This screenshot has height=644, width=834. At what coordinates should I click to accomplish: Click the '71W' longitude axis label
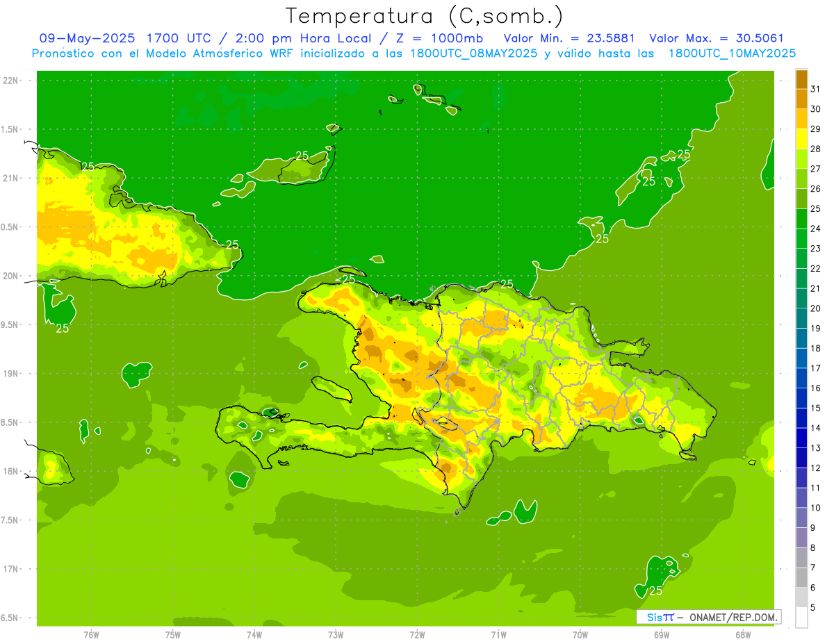(498, 635)
